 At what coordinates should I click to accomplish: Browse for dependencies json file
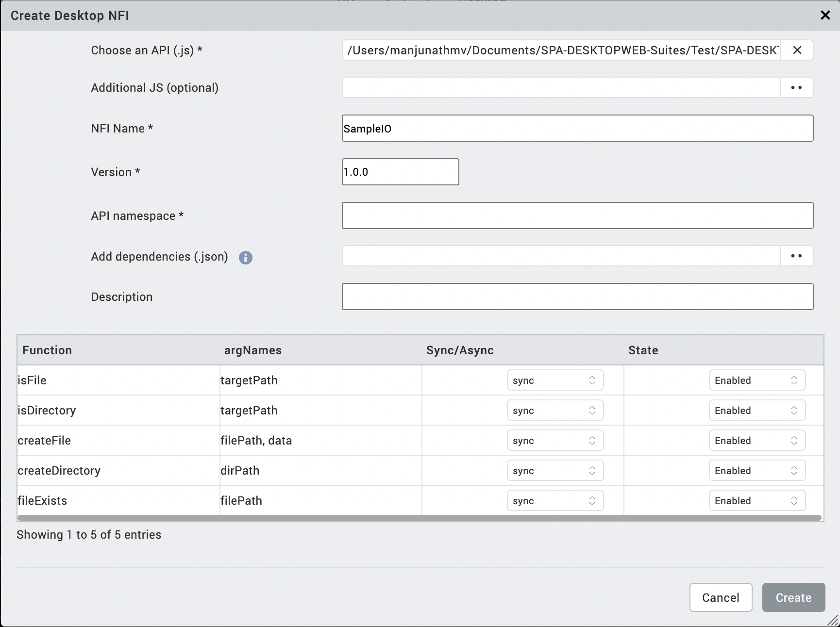(x=796, y=256)
